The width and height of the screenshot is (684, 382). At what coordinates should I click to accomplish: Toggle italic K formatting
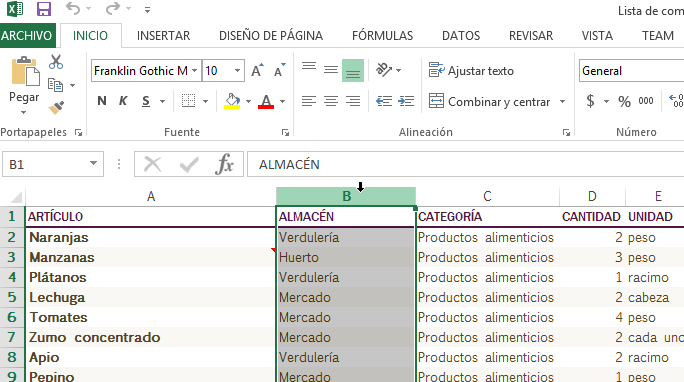[123, 101]
